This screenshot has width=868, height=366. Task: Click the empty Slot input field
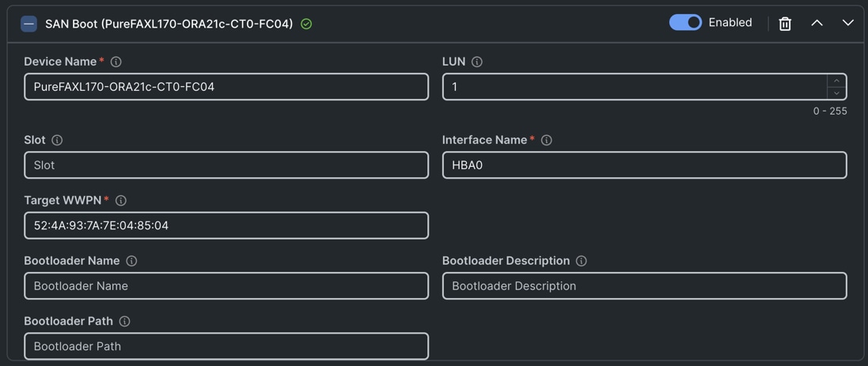click(x=226, y=165)
